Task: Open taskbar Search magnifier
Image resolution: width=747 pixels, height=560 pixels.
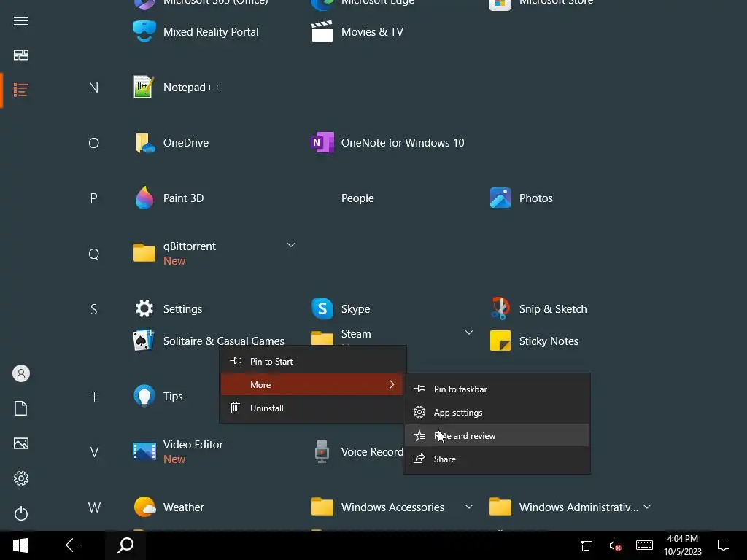Action: point(125,545)
